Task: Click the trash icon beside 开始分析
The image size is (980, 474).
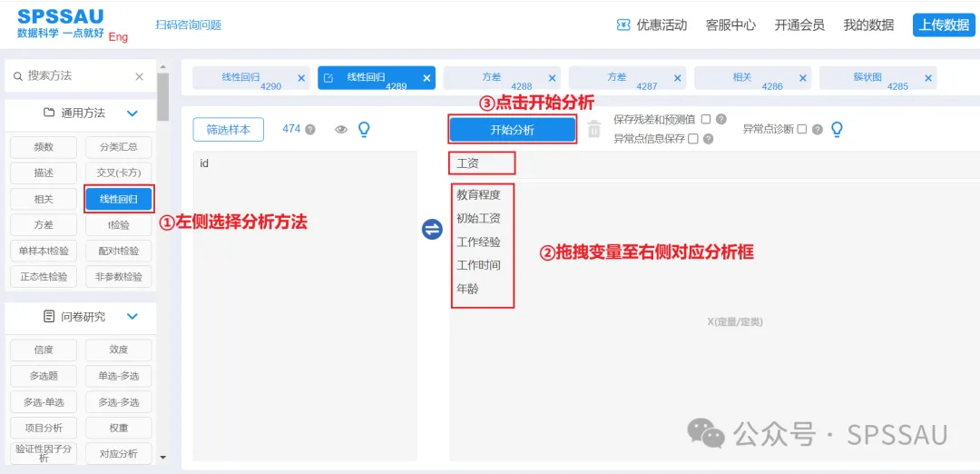Action: pyautogui.click(x=594, y=129)
